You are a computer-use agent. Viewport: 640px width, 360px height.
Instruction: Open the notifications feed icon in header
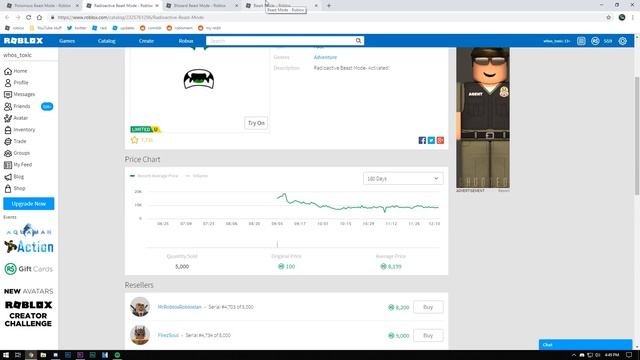tap(581, 41)
